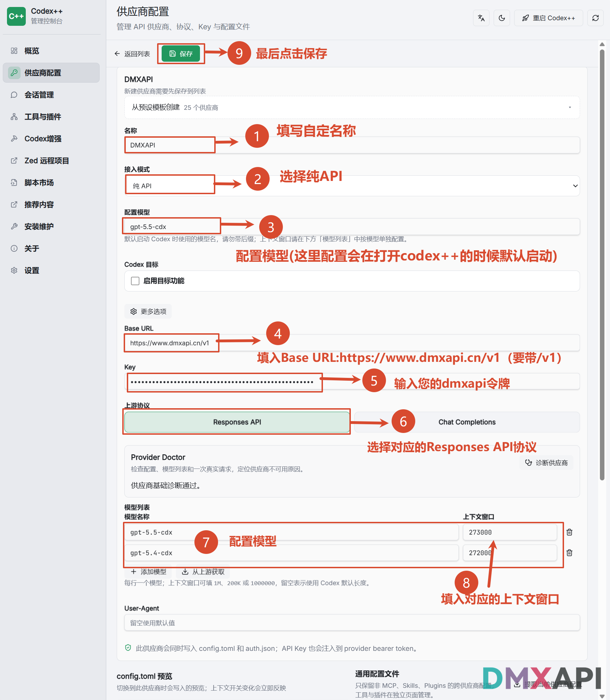Click 添加模型 to add a model
This screenshot has height=700, width=610.
[148, 572]
